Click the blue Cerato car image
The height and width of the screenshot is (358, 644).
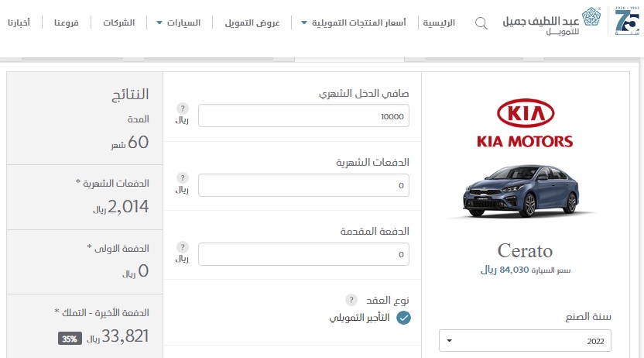(x=522, y=191)
